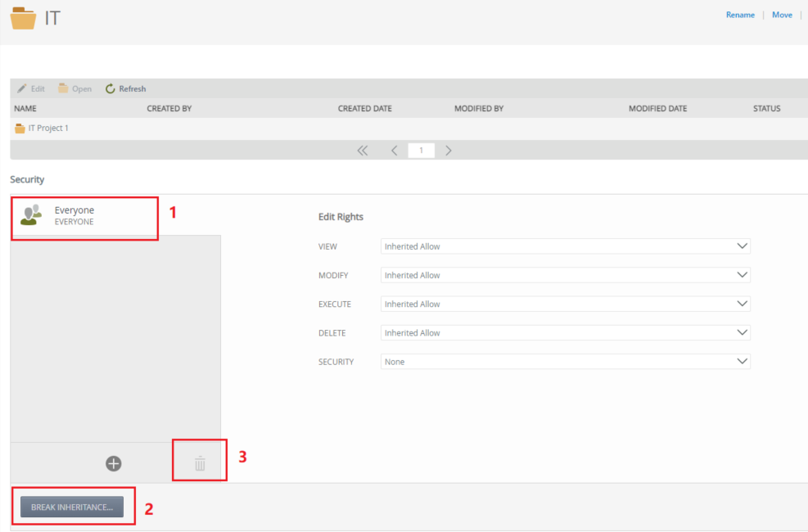Click the add user plus icon
Screen dimensions: 808x532
tap(114, 463)
